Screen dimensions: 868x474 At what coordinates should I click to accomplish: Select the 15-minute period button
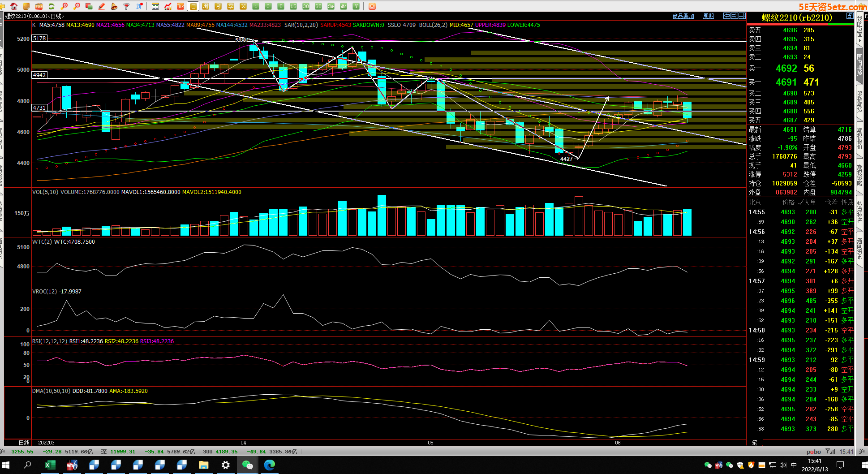coord(293,6)
